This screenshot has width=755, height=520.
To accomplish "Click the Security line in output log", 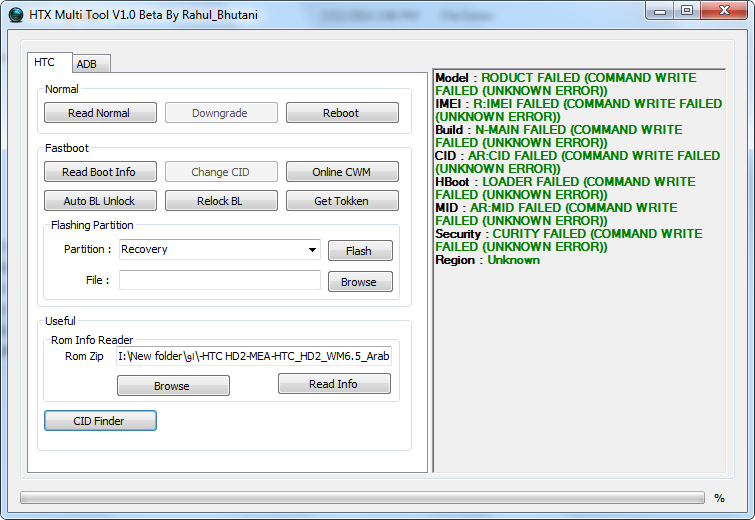I will click(x=569, y=240).
